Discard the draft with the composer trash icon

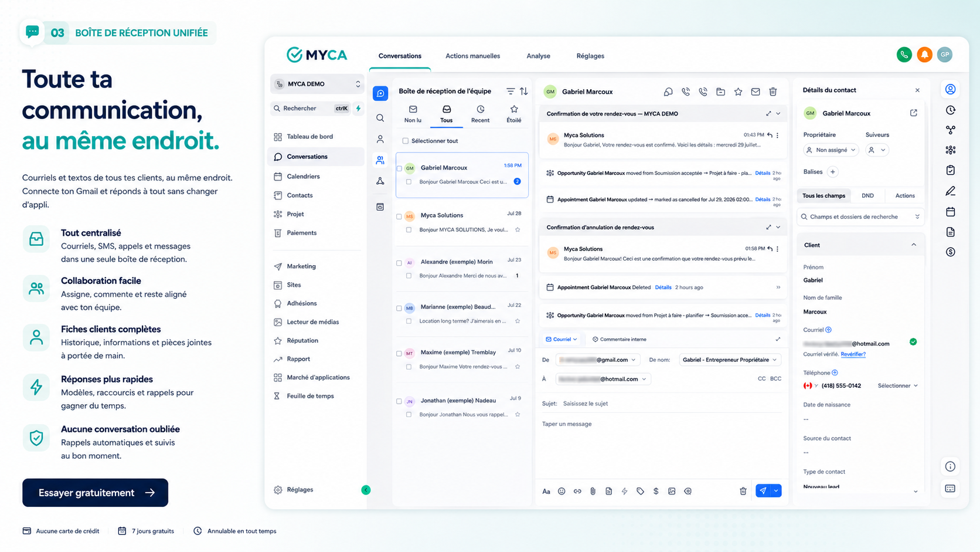tap(743, 491)
